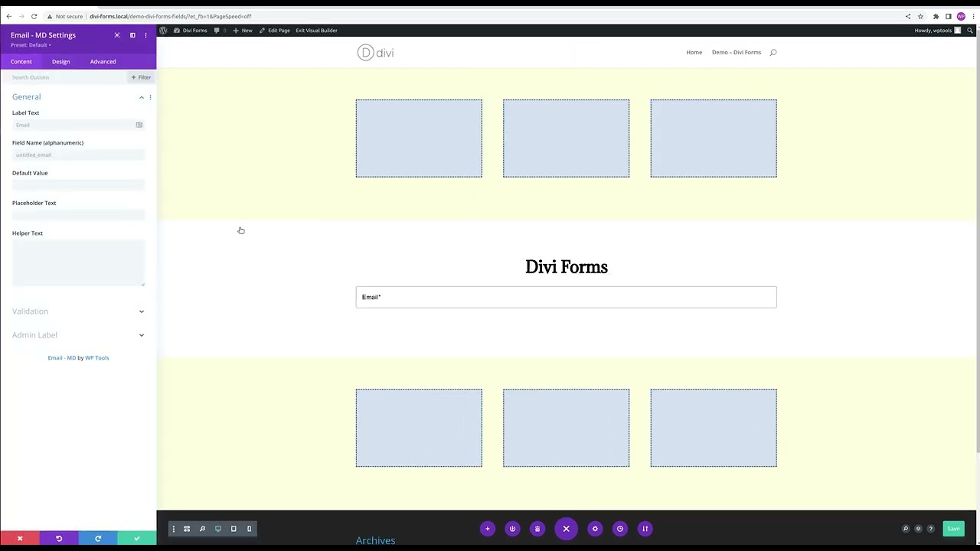The width and height of the screenshot is (980, 551).
Task: Open General section options dots
Action: 150,97
